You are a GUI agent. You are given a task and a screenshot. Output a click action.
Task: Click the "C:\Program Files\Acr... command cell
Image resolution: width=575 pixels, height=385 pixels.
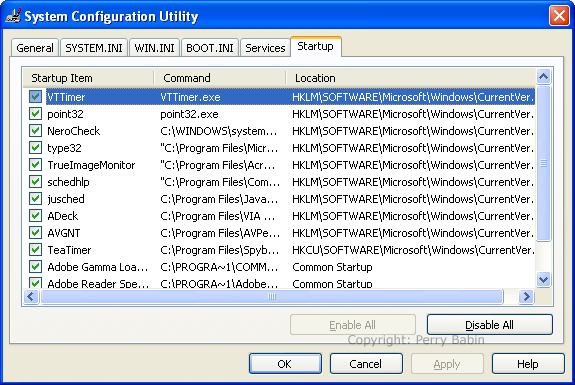tap(217, 165)
